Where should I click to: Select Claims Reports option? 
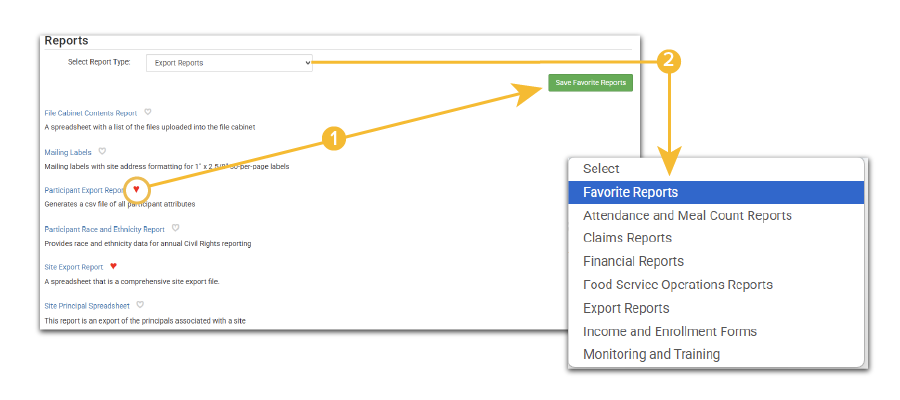[x=627, y=238]
